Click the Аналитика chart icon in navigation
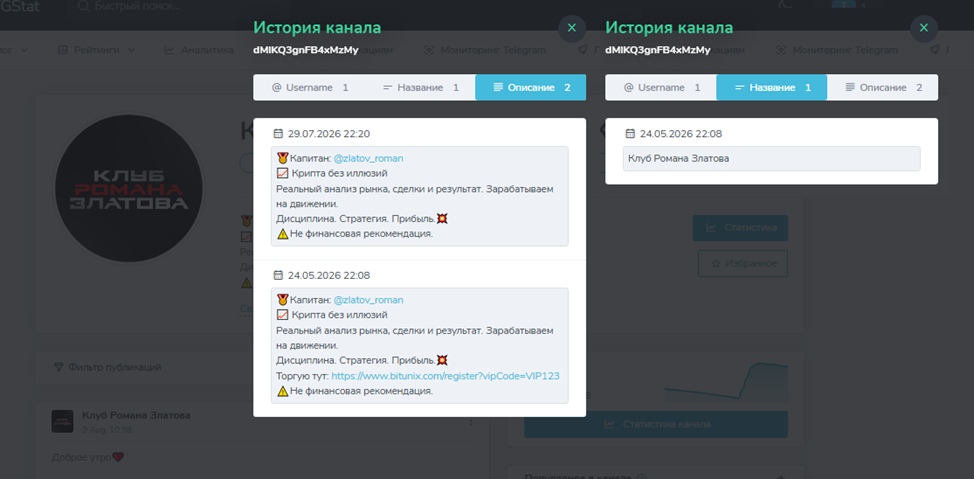Image resolution: width=974 pixels, height=479 pixels. [169, 50]
